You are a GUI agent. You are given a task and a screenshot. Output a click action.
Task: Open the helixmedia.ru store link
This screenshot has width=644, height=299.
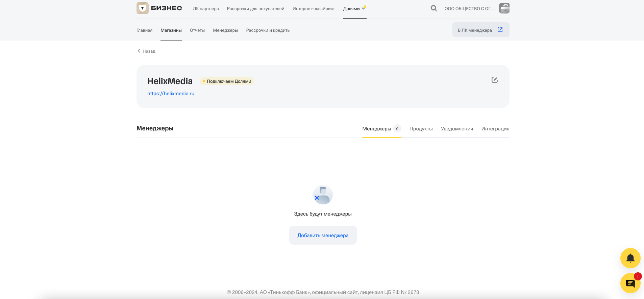(171, 94)
